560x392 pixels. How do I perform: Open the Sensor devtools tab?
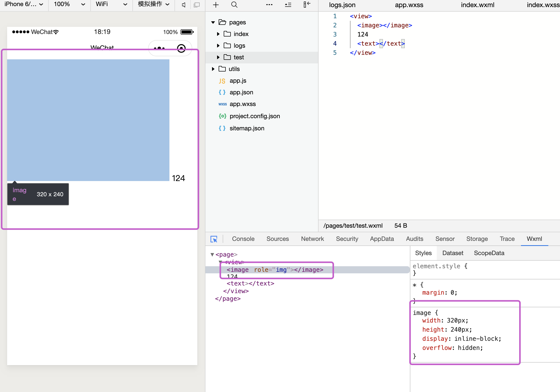pos(445,239)
